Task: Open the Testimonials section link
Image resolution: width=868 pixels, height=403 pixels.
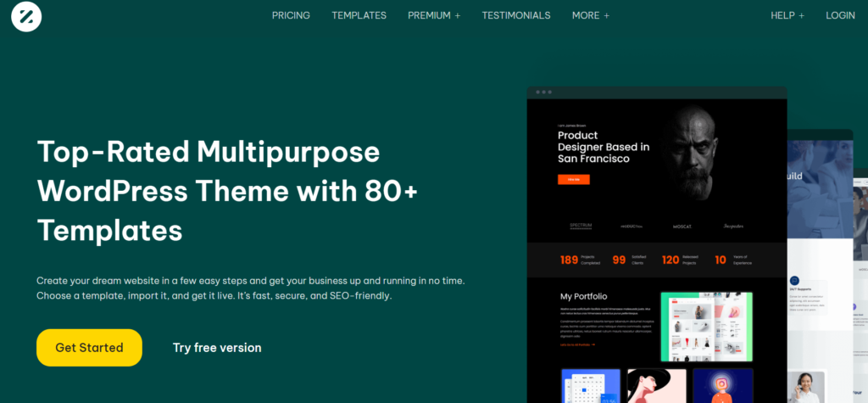Action: pos(516,15)
